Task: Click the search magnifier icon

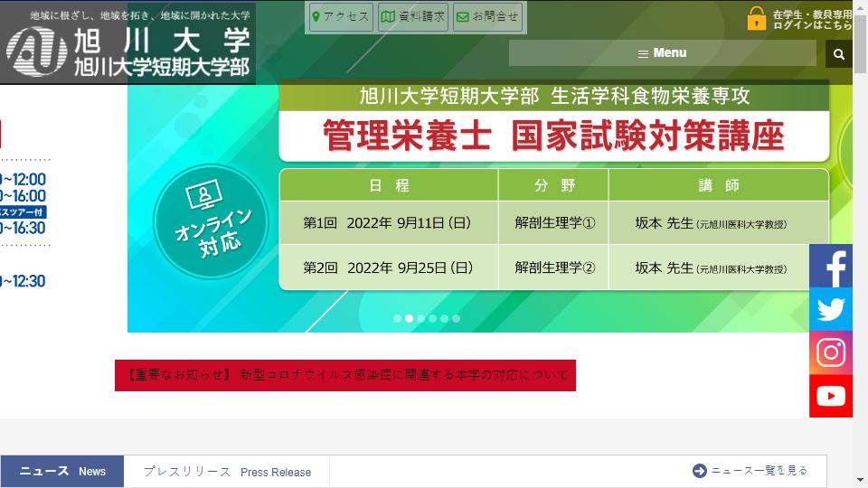Action: click(x=839, y=53)
